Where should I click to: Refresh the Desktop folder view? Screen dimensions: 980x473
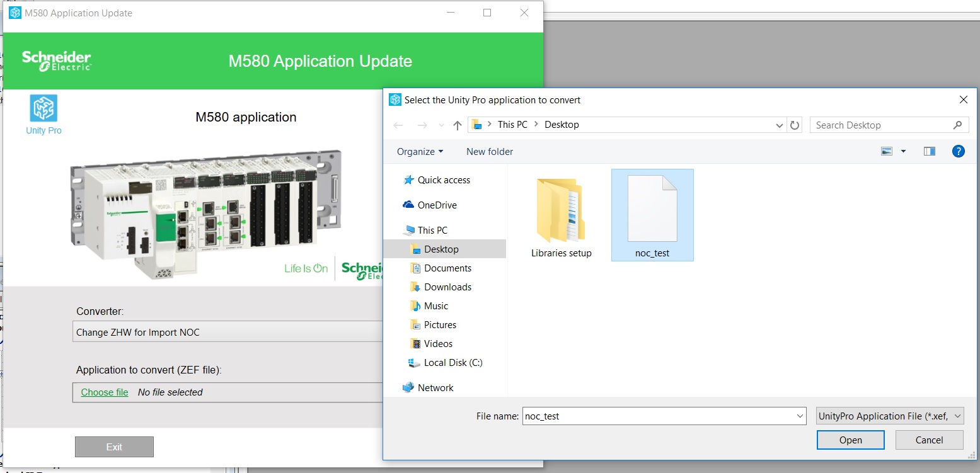[x=795, y=125]
